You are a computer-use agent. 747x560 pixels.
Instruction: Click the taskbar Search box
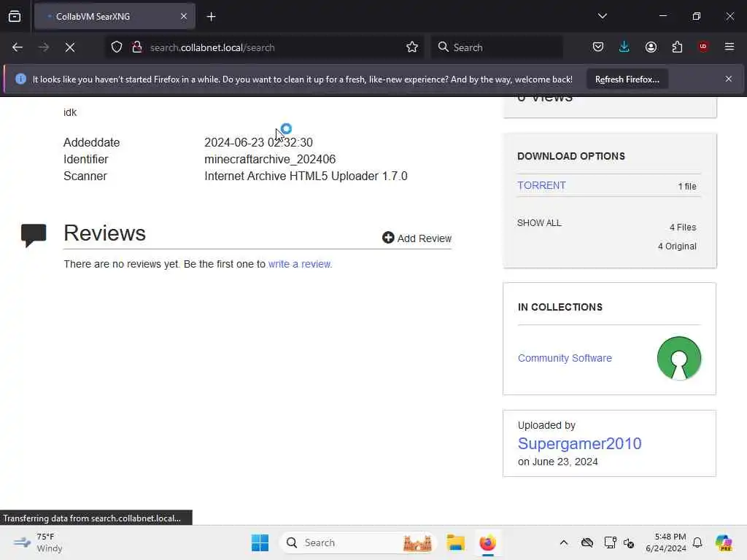tap(357, 542)
